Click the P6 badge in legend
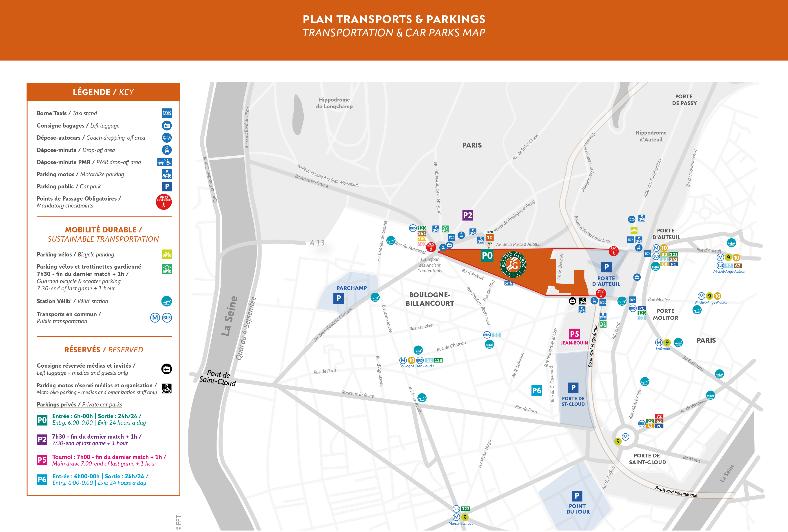 tap(42, 479)
